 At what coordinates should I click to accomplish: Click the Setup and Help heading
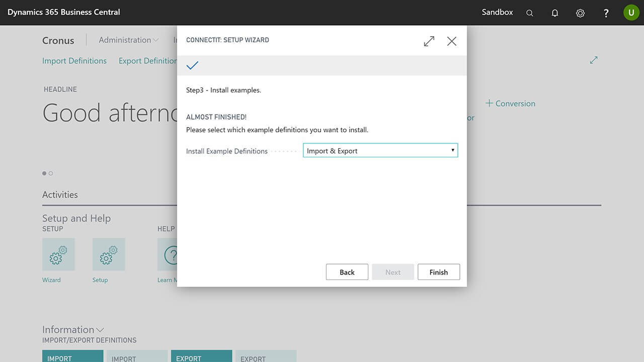76,218
